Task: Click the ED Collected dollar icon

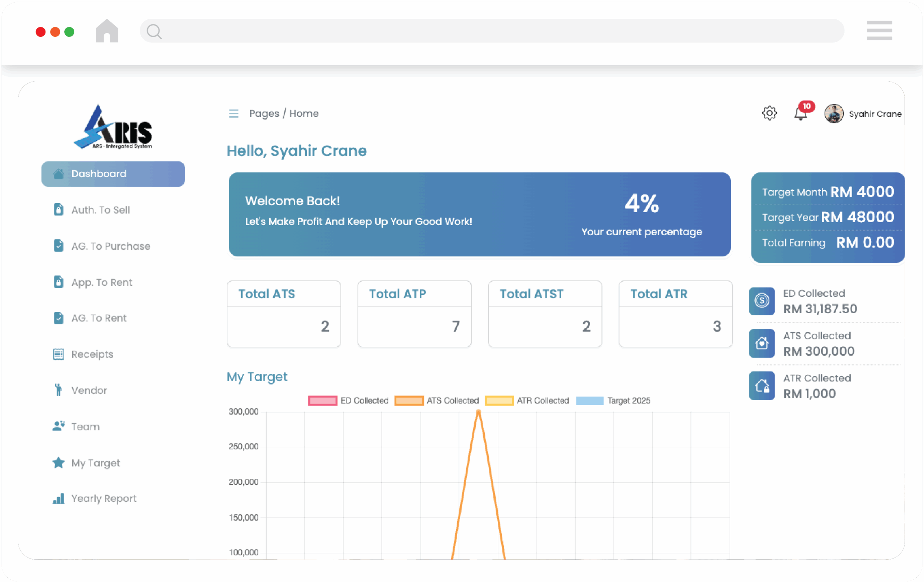Action: 762,301
